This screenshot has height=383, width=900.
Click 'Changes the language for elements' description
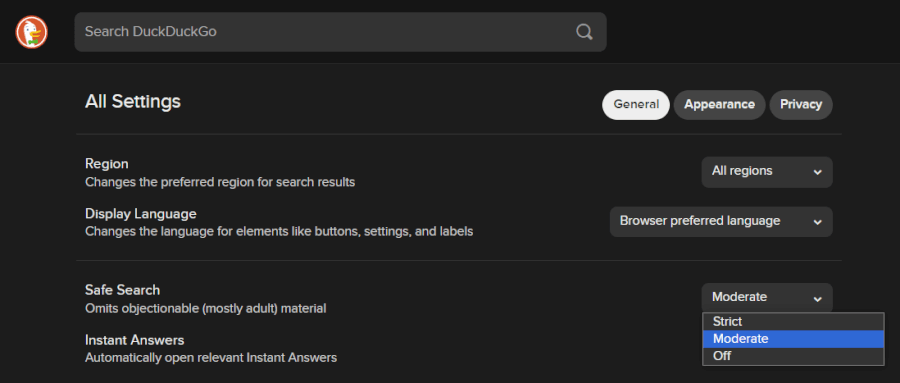[279, 232]
